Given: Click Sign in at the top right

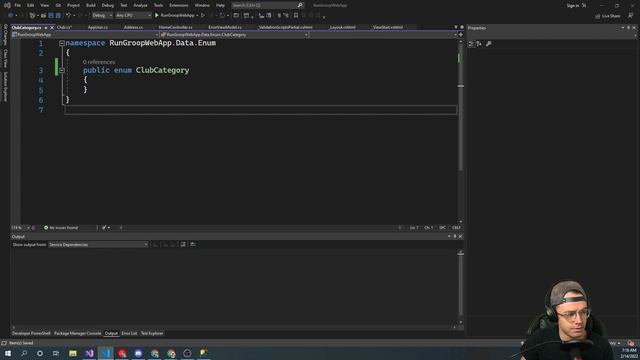Looking at the screenshot, I should pos(573,6).
